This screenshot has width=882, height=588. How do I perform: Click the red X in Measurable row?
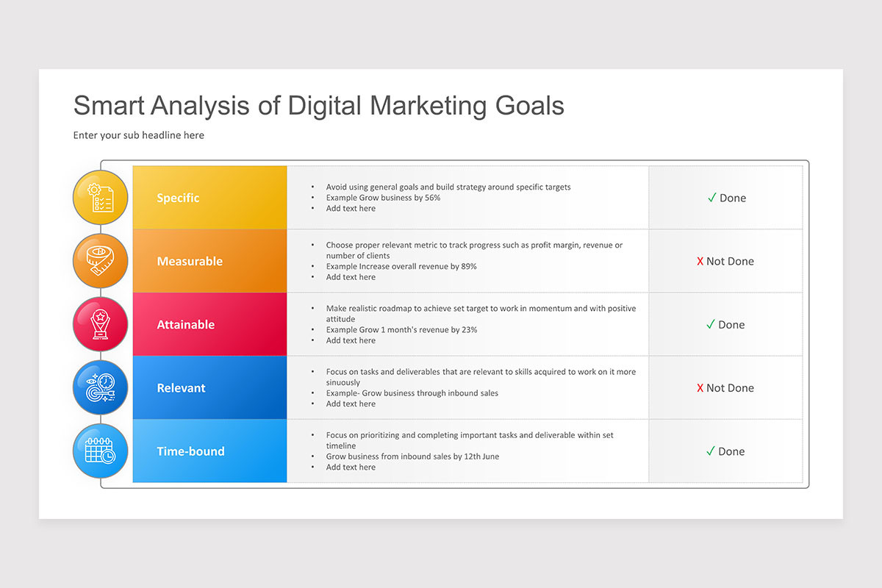[700, 261]
